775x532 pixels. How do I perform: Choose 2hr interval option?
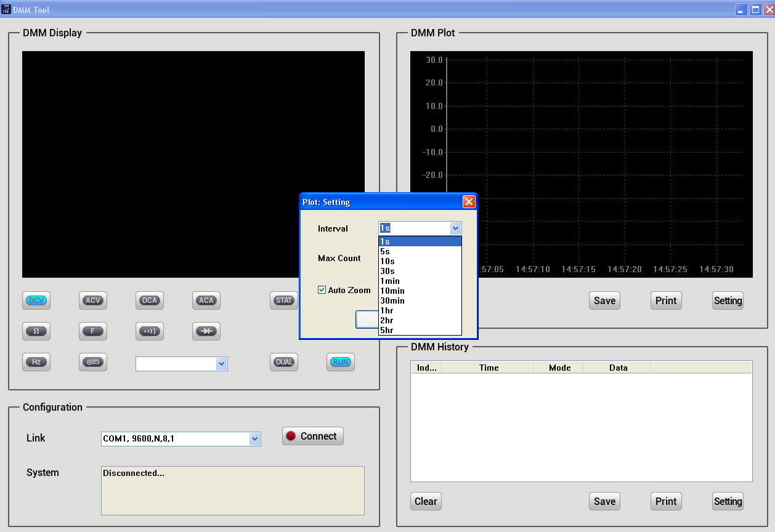click(420, 320)
